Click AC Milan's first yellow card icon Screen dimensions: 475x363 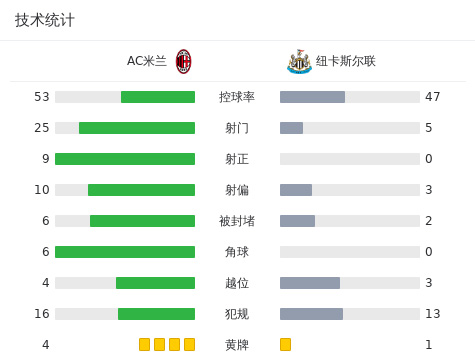(x=144, y=345)
